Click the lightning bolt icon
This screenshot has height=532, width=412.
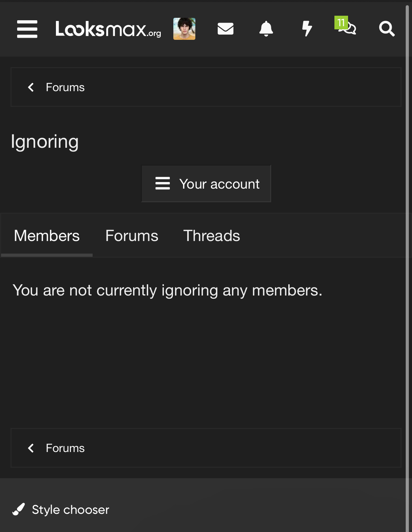point(307,29)
